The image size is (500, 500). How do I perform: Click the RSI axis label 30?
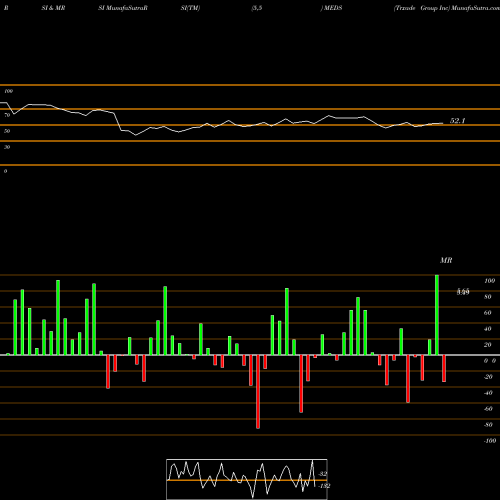(7, 147)
